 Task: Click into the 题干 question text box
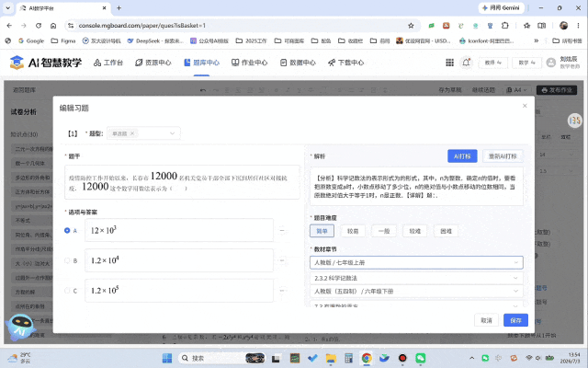click(x=182, y=182)
